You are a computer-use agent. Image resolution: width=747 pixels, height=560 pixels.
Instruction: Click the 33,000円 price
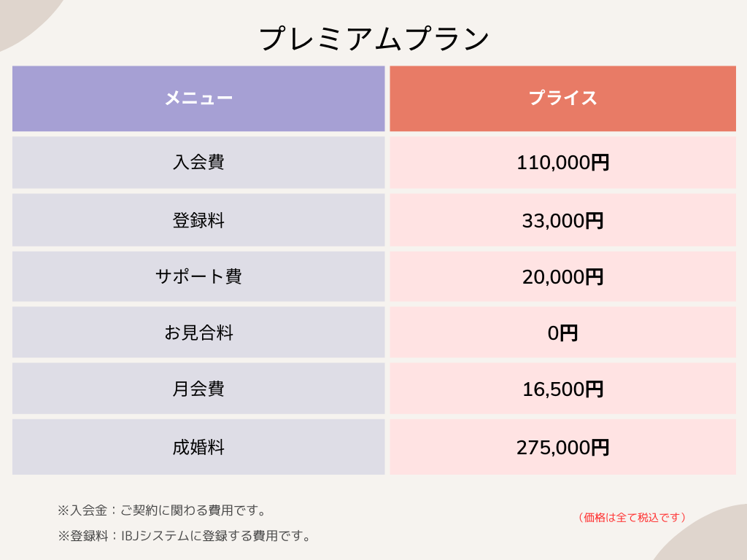[562, 219]
